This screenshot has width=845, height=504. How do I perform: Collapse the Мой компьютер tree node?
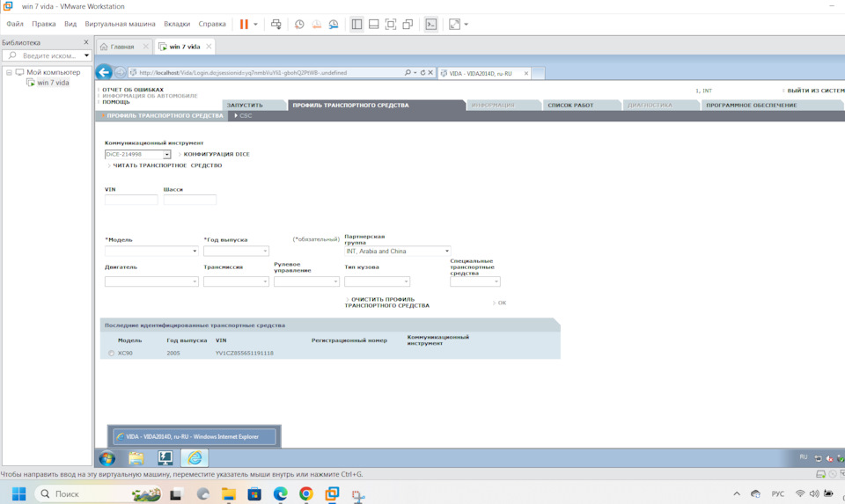coord(10,73)
